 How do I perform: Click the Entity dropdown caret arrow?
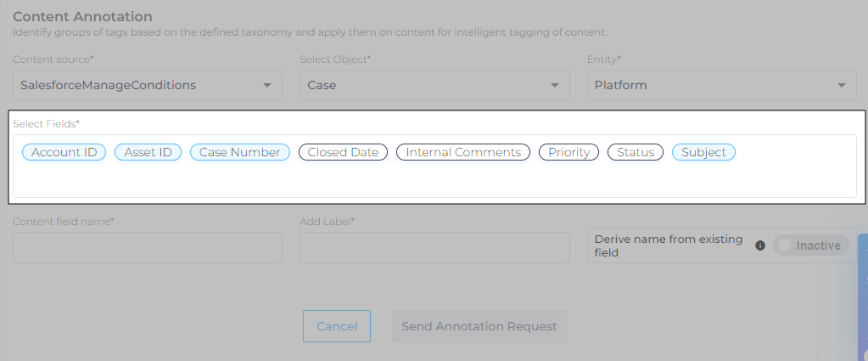(x=841, y=85)
